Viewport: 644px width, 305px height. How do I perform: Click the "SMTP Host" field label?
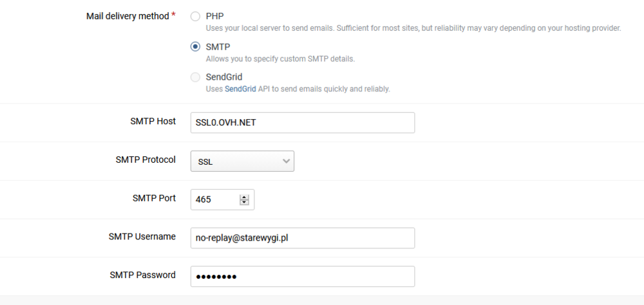point(153,121)
